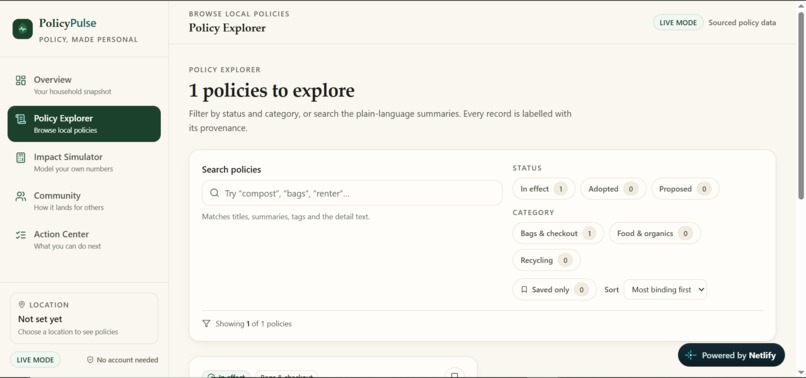Click the CATEGORY section label

[x=533, y=212]
